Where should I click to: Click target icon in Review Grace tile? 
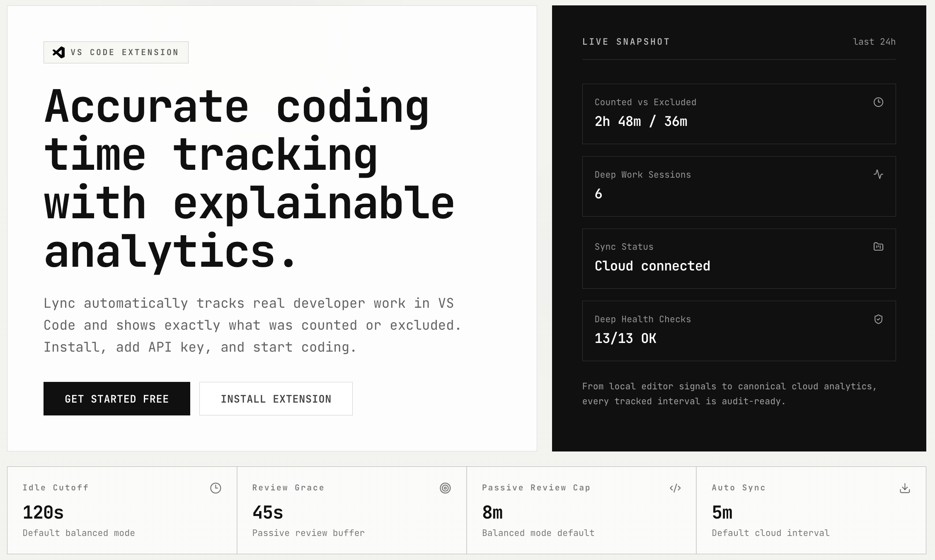point(445,488)
